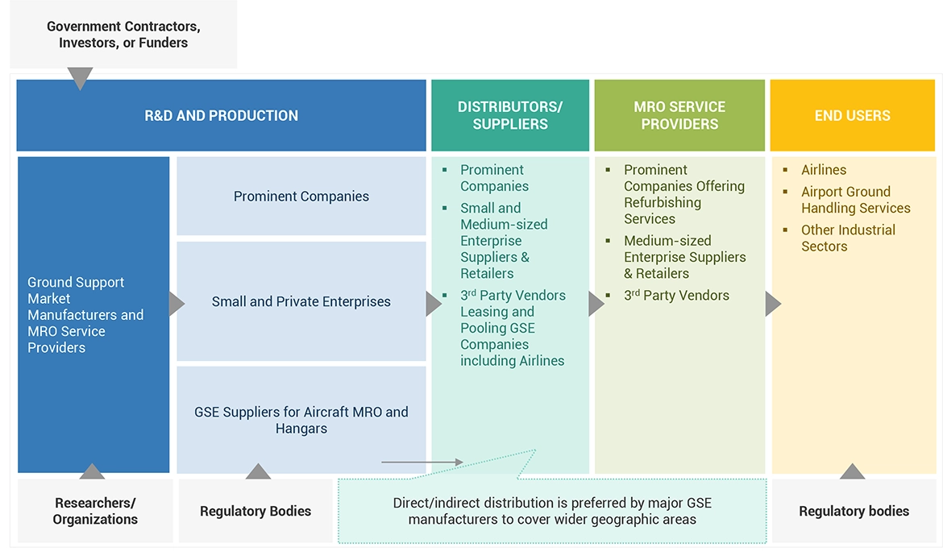
Task: Click Airport Ground Handling Services bullet
Action: (x=855, y=200)
